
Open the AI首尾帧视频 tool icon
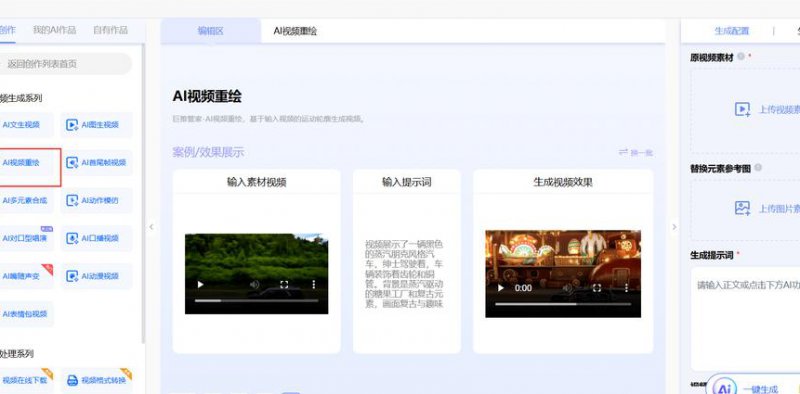[x=72, y=163]
